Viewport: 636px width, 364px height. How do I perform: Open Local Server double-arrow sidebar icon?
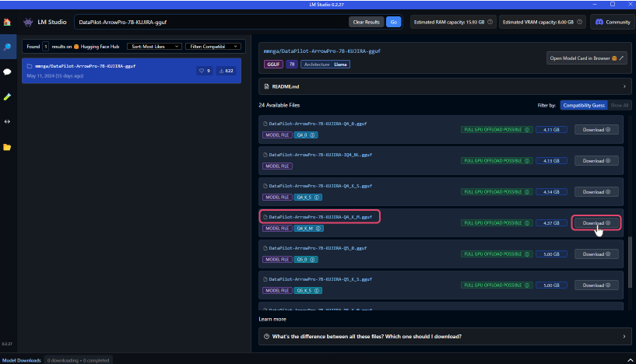coord(7,121)
